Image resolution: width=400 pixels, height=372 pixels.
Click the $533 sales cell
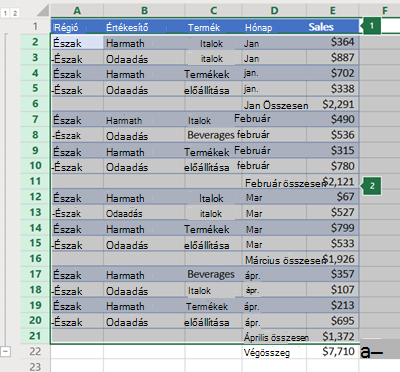[333, 243]
